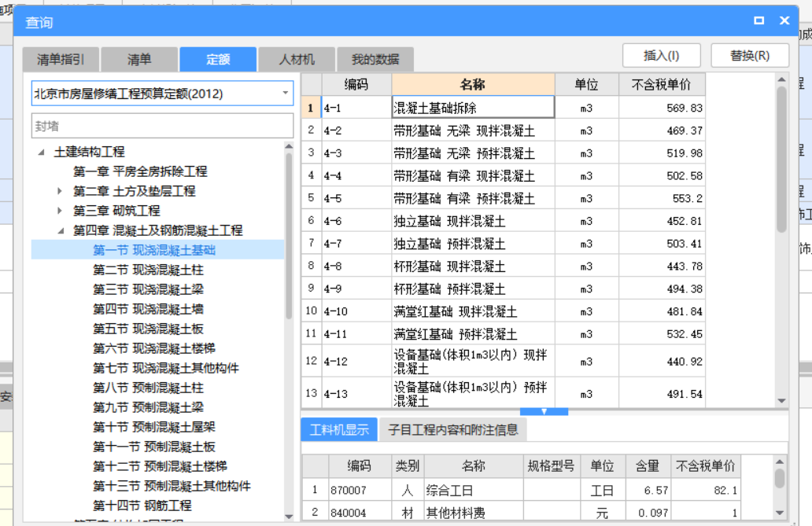Select code cell 4-13

click(356, 393)
